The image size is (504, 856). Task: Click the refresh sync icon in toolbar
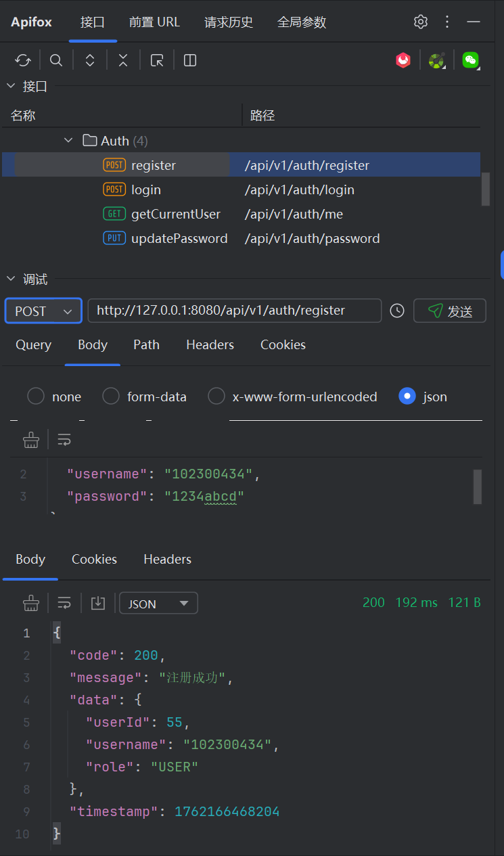[23, 60]
